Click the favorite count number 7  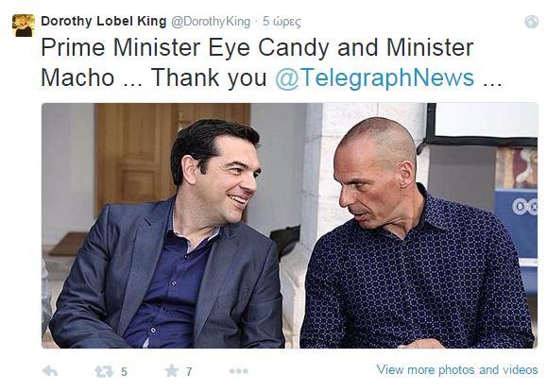pos(189,372)
